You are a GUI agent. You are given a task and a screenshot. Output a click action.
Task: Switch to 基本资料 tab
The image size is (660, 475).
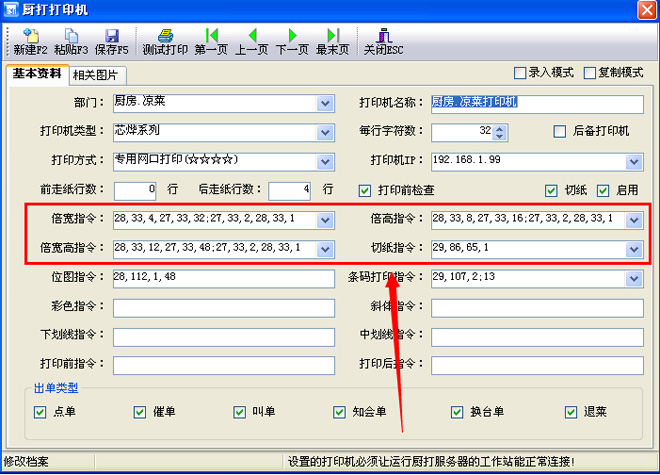click(37, 74)
